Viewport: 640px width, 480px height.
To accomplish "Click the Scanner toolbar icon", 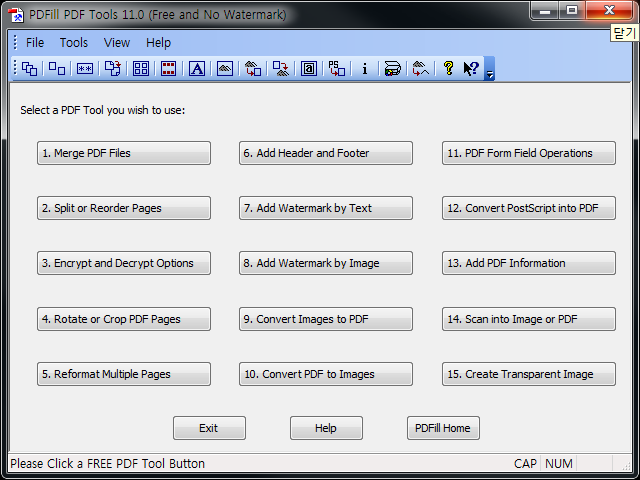I will tap(393, 69).
